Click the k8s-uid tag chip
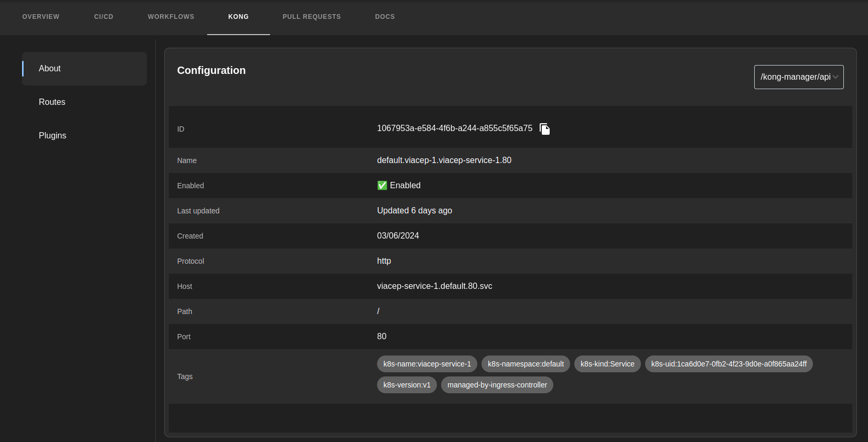This screenshot has width=868, height=442. click(x=729, y=364)
